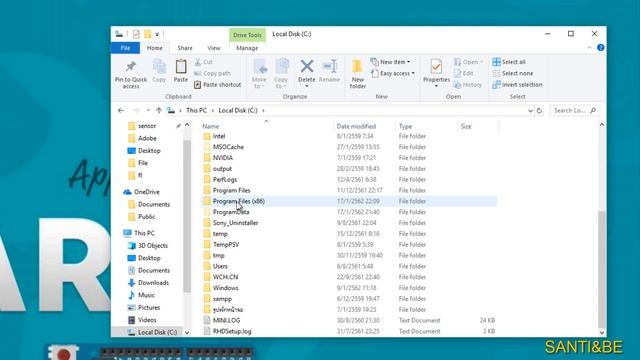Switch to the Manage ribbon tab
This screenshot has width=640, height=360.
pos(247,48)
